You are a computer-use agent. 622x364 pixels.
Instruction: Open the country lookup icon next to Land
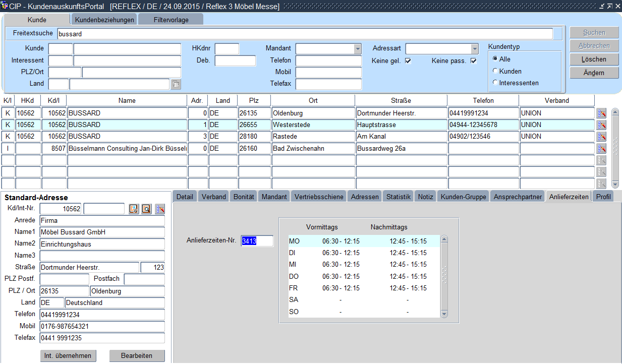tap(176, 84)
